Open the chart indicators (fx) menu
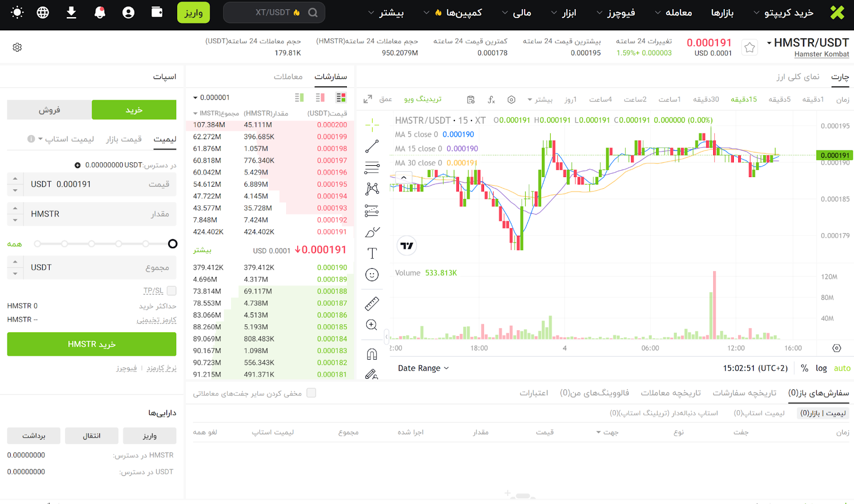Screen dimensions: 854x504 point(491,100)
